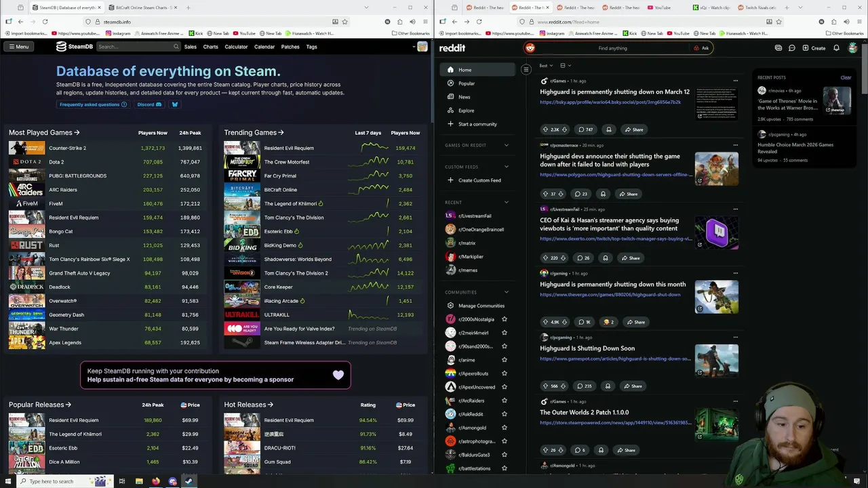Star r/ArcRaiders as a favorite

(504, 401)
